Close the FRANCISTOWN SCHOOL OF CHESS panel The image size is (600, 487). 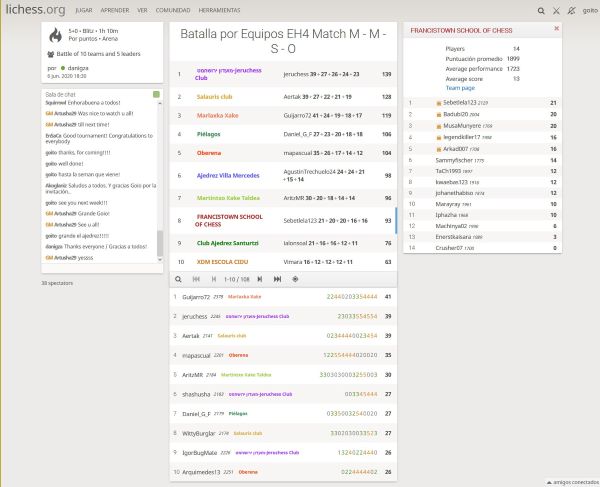(557, 29)
